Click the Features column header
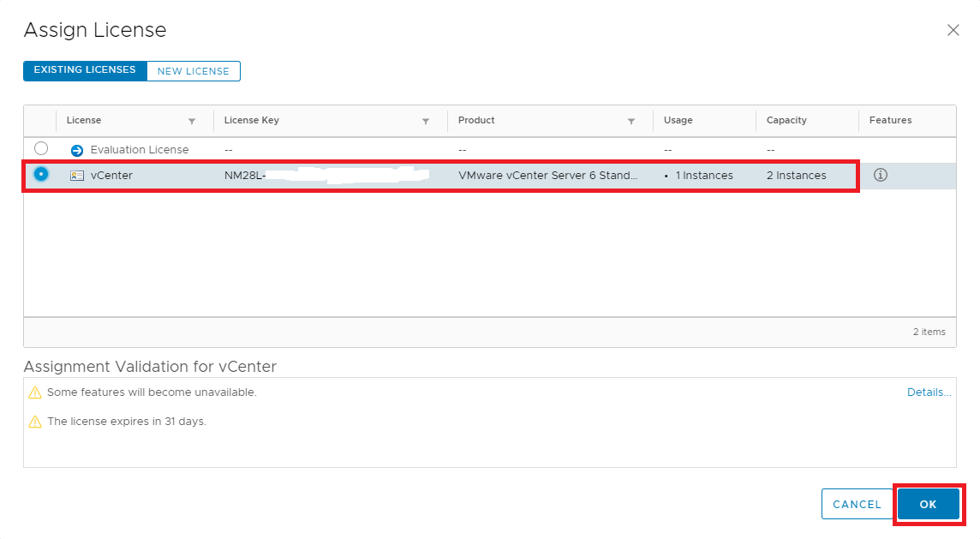 tap(890, 120)
